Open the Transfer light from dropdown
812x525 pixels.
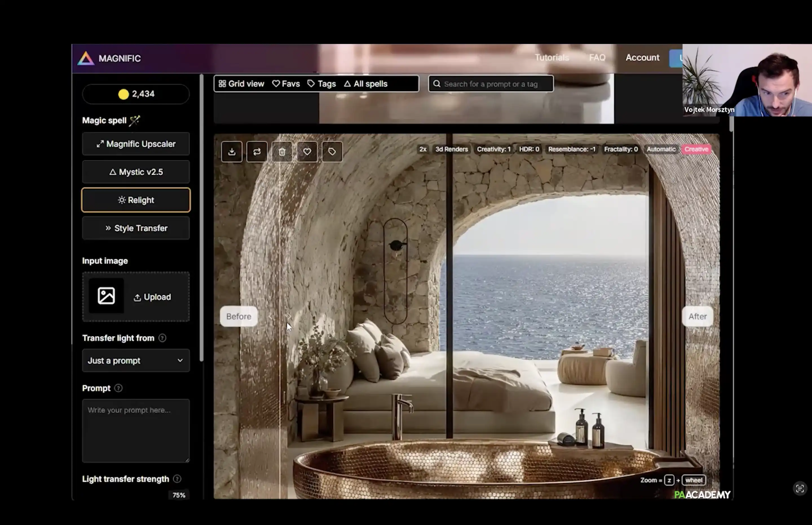click(136, 361)
